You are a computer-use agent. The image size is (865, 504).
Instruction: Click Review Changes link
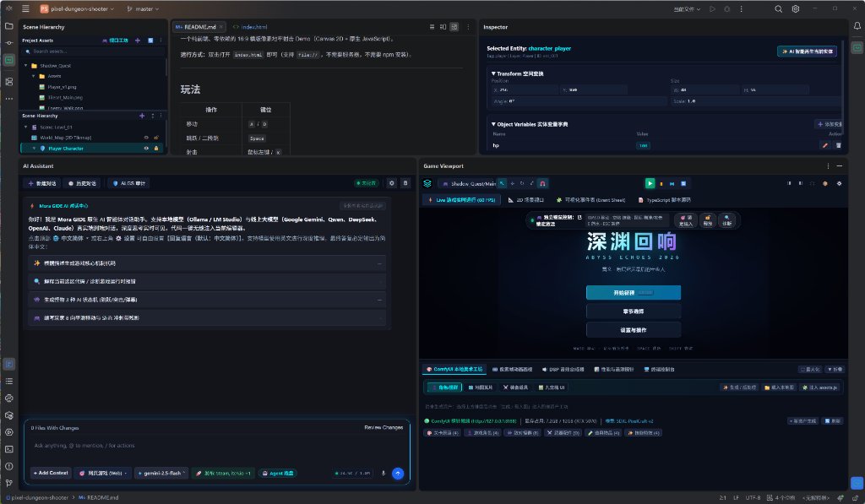[384, 427]
